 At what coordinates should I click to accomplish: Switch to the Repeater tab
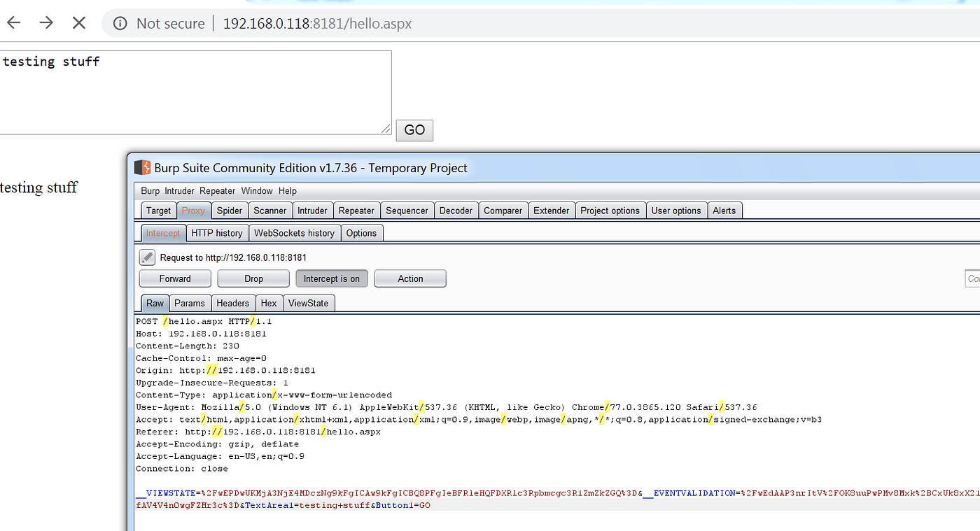356,211
